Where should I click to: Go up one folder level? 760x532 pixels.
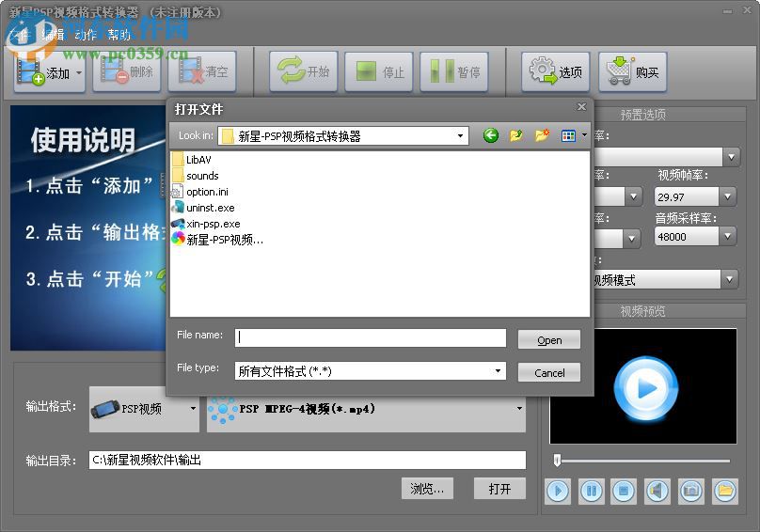pyautogui.click(x=516, y=136)
